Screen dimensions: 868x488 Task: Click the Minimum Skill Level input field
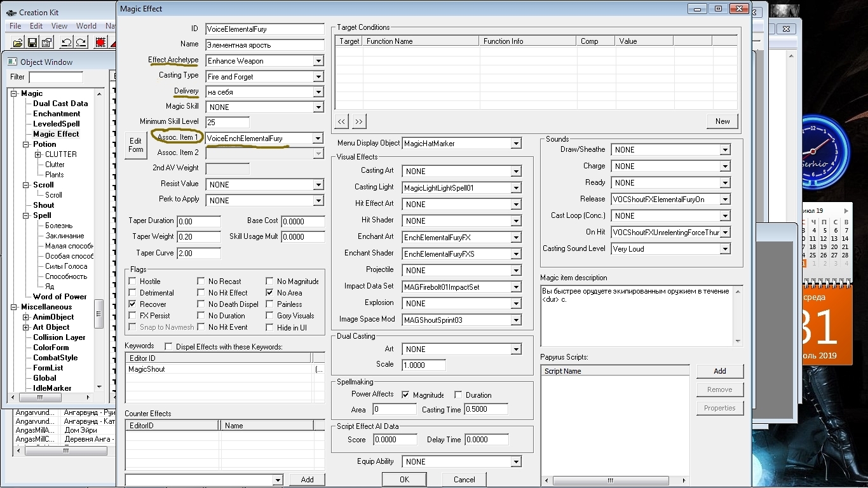pyautogui.click(x=227, y=122)
